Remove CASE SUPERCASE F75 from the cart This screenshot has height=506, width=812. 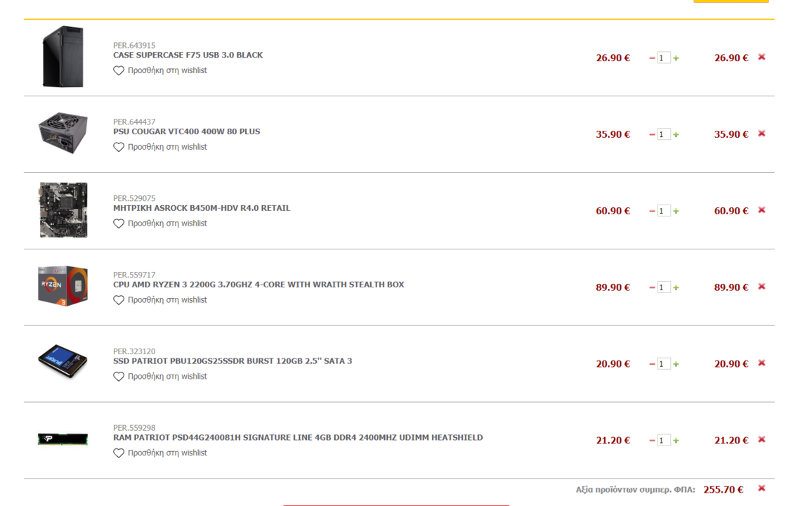(761, 57)
